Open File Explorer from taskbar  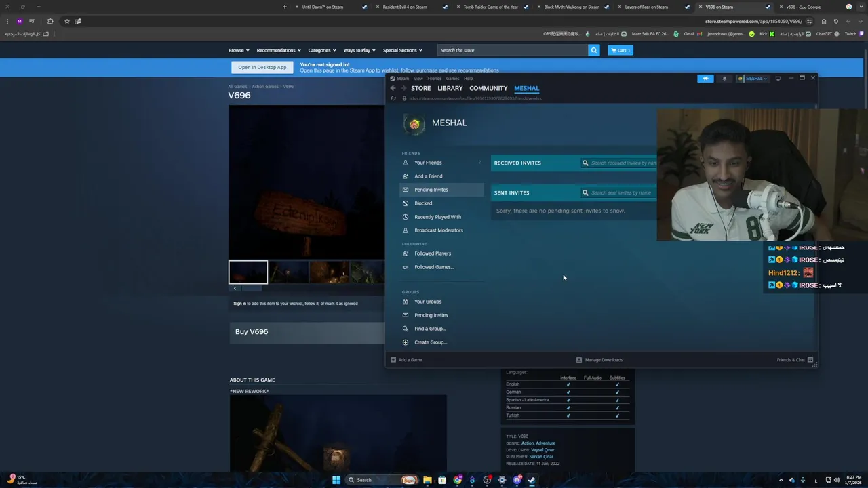pyautogui.click(x=427, y=480)
